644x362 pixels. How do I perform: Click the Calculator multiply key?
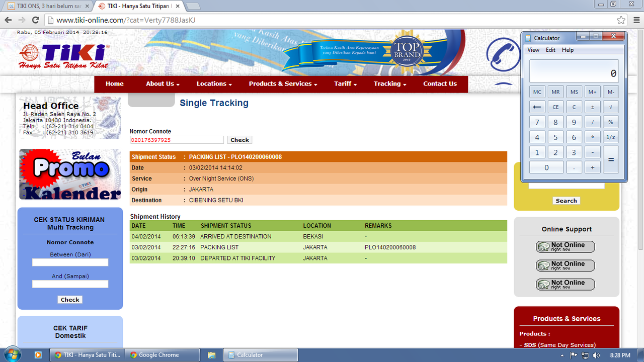coord(592,137)
